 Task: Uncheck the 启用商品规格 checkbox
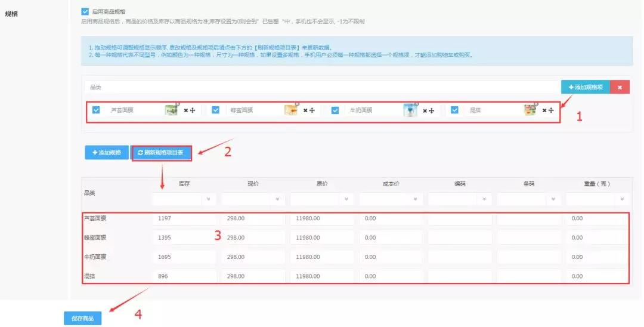point(85,11)
